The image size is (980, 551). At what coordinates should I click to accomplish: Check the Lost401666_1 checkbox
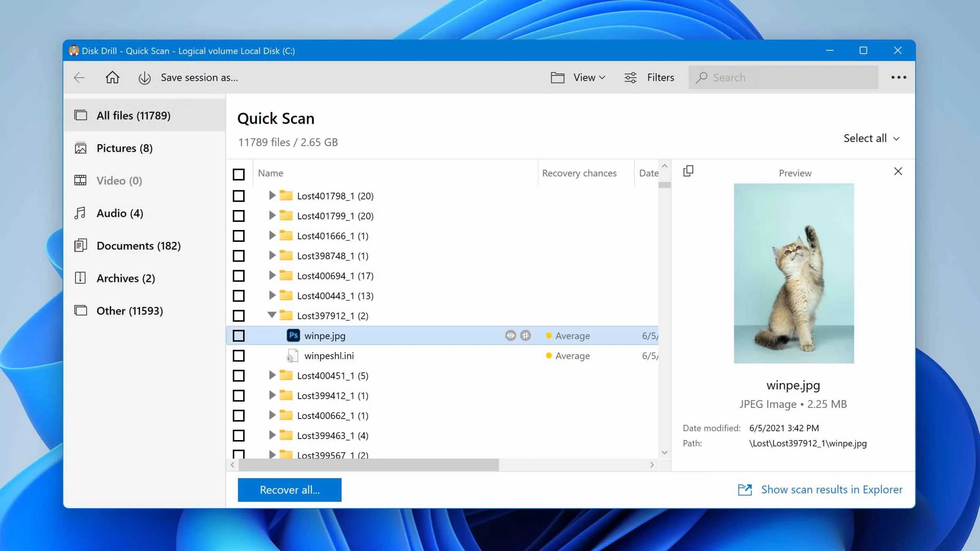click(x=238, y=236)
